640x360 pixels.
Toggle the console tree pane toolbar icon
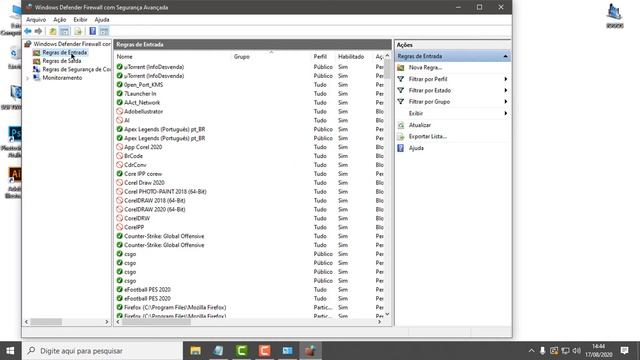pyautogui.click(x=64, y=31)
